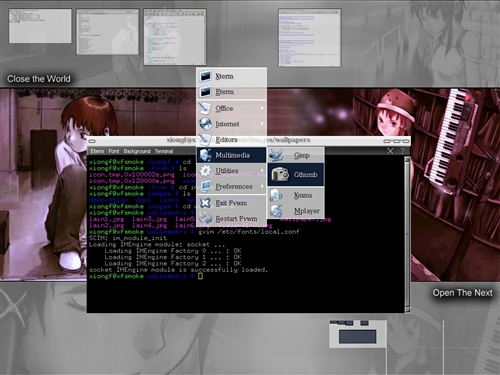This screenshot has width=500, height=375.
Task: Click the Restart Fvwm arrows icon
Action: (x=205, y=218)
